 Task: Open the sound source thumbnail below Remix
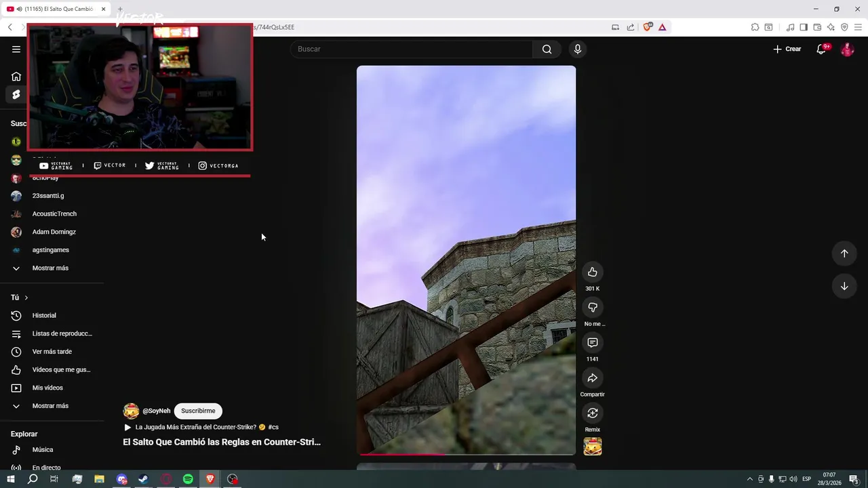[x=593, y=446]
